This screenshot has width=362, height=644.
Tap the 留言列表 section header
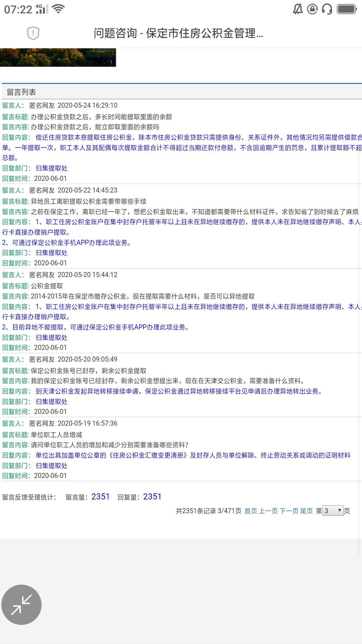[21, 92]
